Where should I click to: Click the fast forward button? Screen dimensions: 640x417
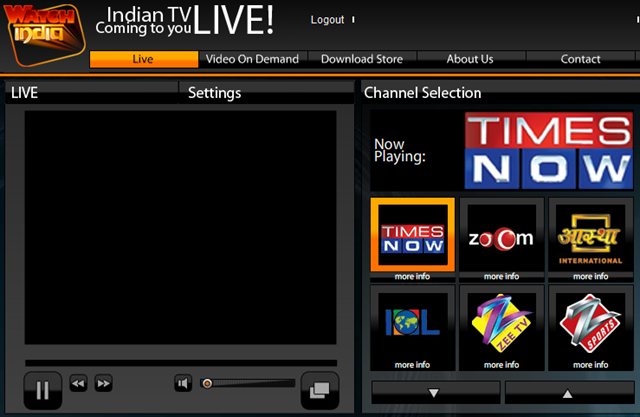tap(104, 383)
